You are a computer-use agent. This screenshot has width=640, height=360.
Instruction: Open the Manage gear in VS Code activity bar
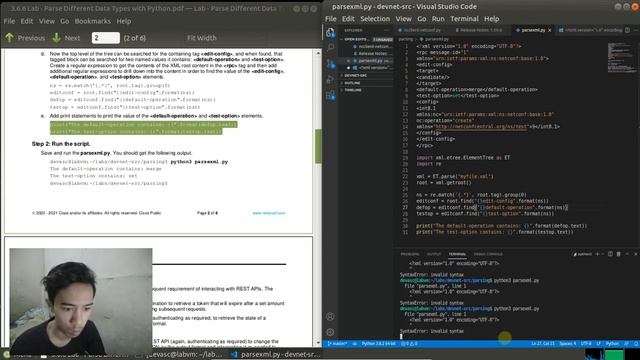click(330, 332)
